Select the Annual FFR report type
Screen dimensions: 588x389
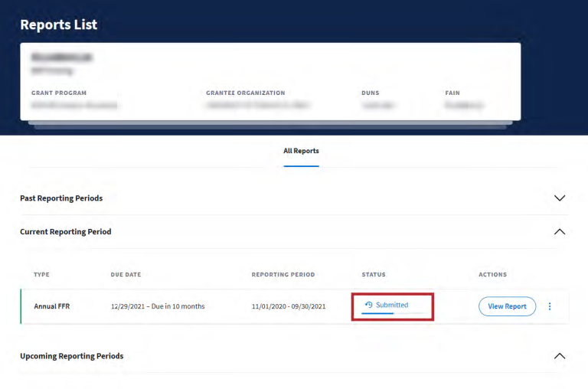pyautogui.click(x=49, y=306)
